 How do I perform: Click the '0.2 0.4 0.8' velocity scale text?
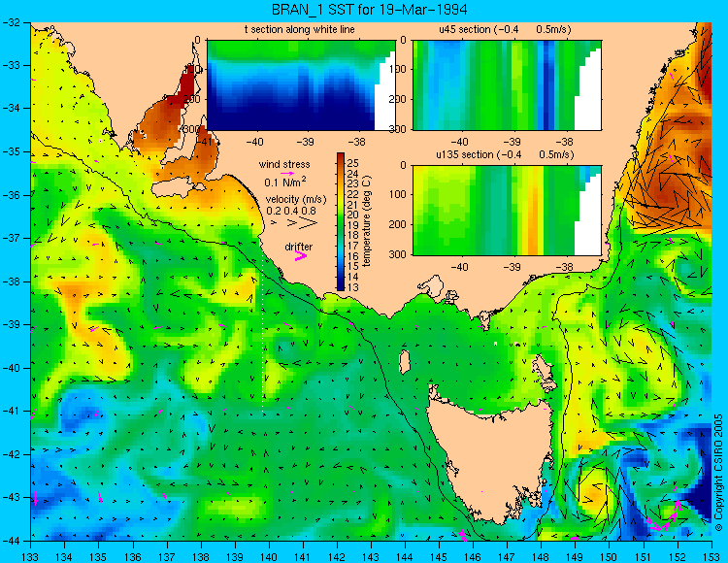pos(291,211)
